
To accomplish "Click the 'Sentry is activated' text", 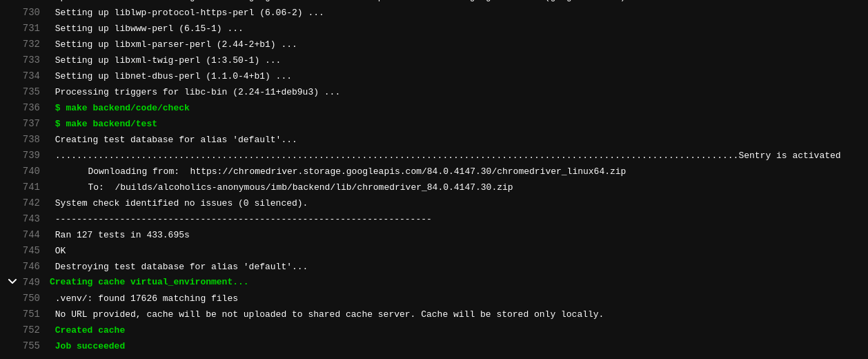I will click(789, 155).
